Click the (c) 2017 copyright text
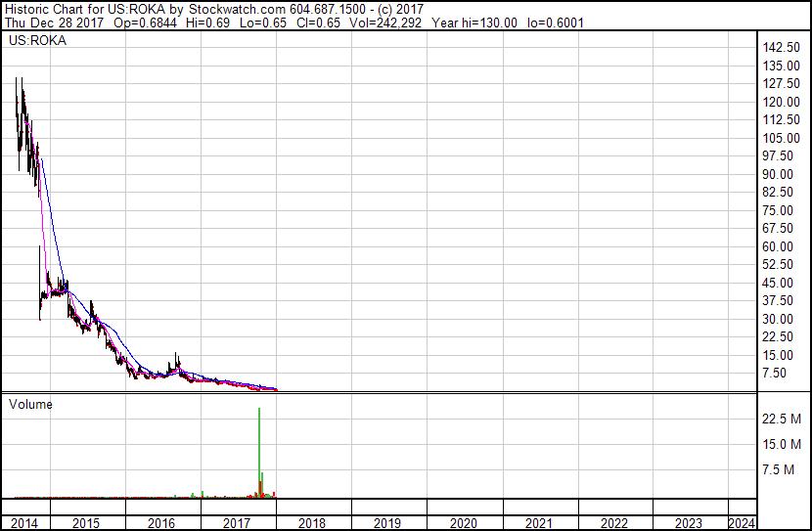 point(401,10)
